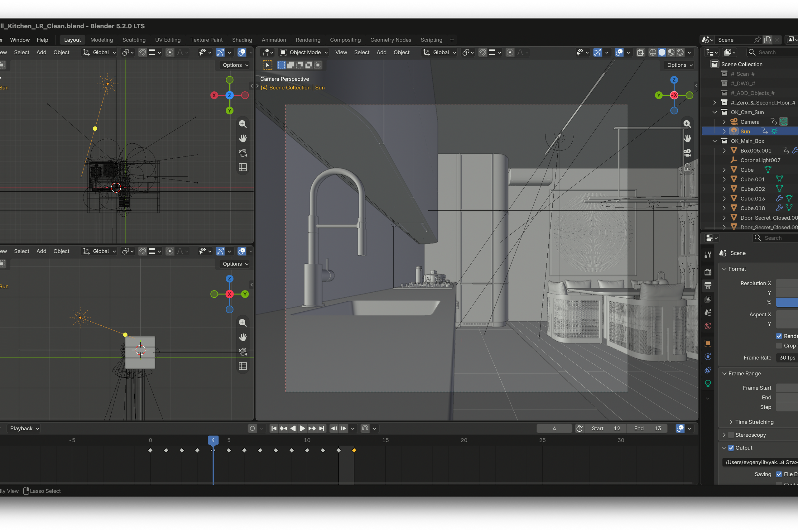Switch to Scripting workspace tab
The height and width of the screenshot is (532, 798).
tap(431, 40)
